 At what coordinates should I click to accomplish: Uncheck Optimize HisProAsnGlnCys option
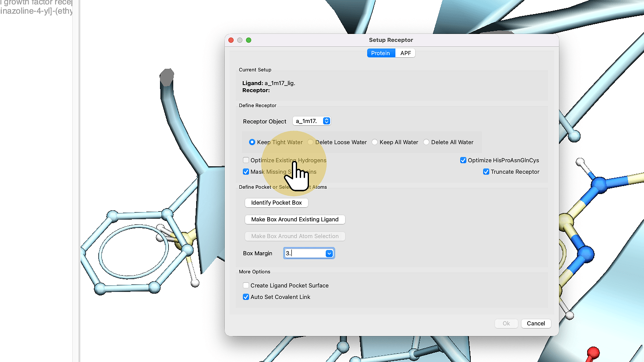(463, 160)
